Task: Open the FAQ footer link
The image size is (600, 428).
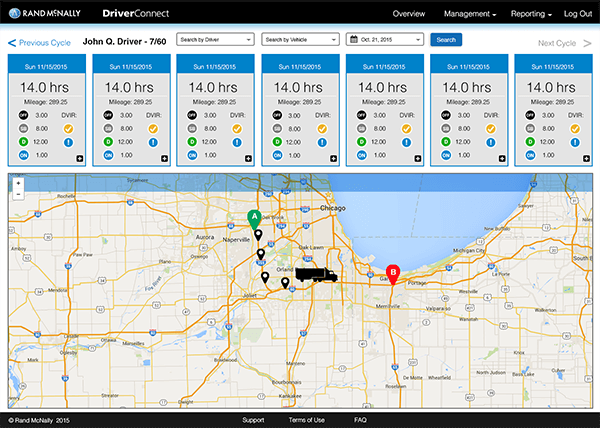Action: 360,420
